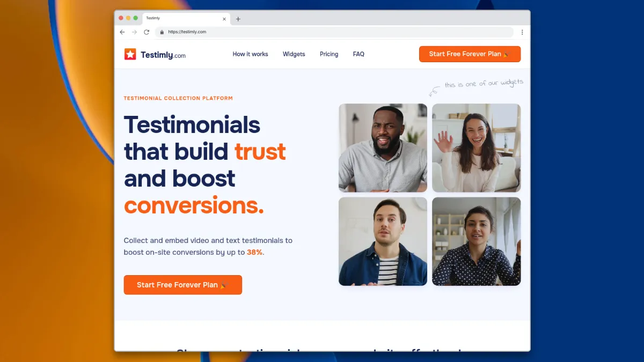The image size is (644, 362).
Task: Play video of man in gray shirt
Action: coord(383,148)
